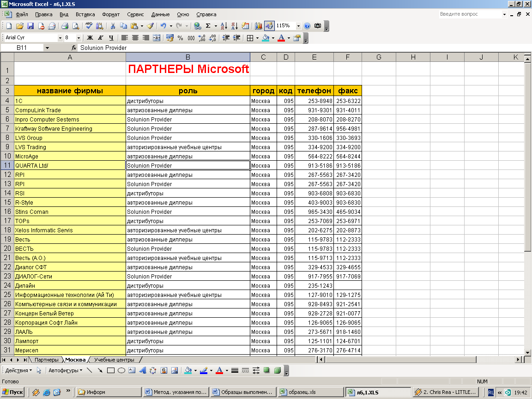Viewport: 532px width, 399px height.
Task: Apply line color on drawing toolbar
Action: click(204, 370)
